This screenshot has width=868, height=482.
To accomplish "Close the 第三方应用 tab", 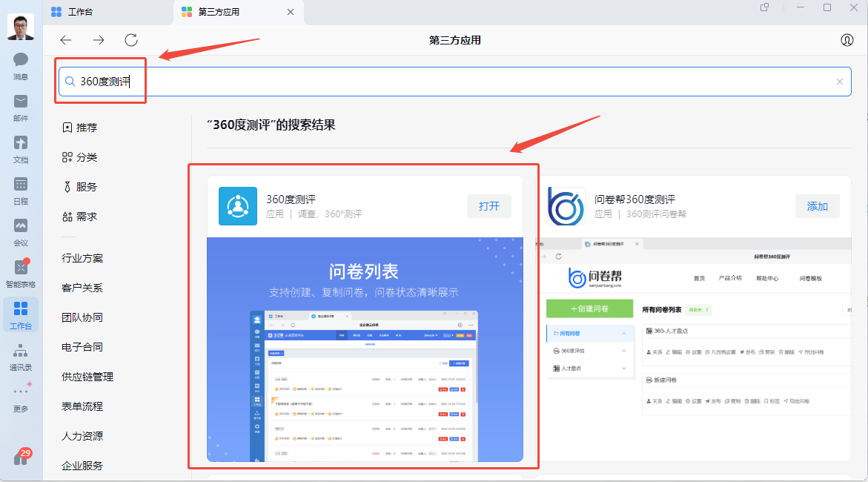I will point(290,12).
